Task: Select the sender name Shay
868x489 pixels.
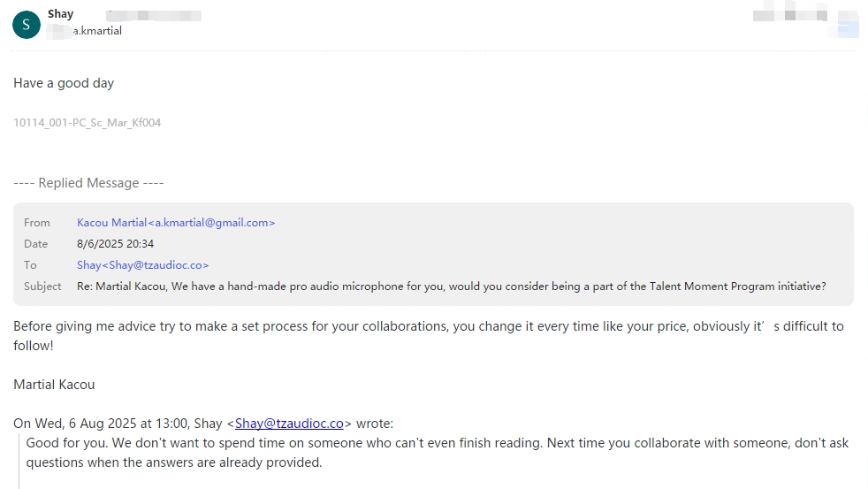Action: [x=60, y=14]
